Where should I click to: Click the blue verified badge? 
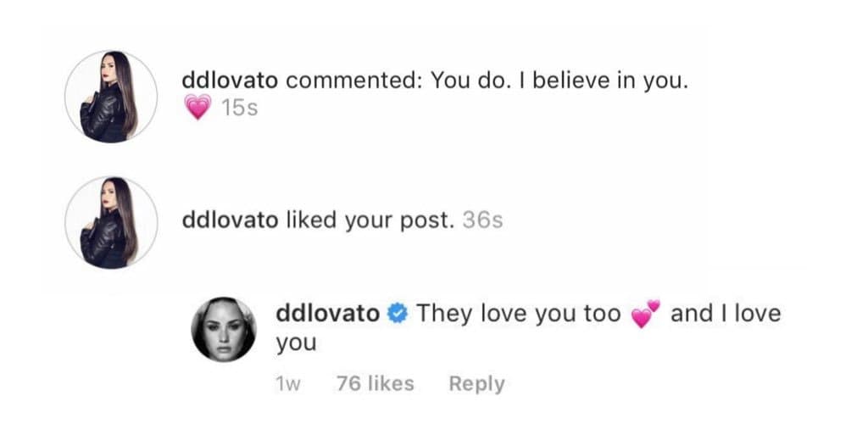pos(398,314)
